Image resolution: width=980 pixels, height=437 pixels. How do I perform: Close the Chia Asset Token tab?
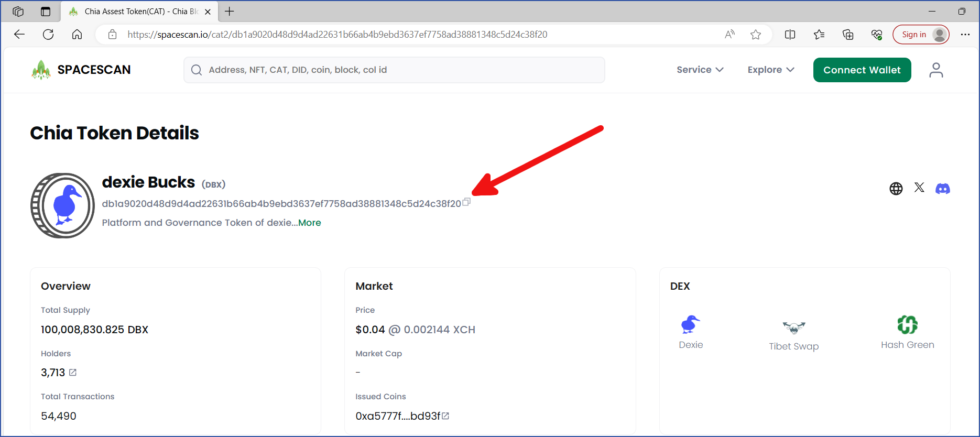(x=208, y=12)
